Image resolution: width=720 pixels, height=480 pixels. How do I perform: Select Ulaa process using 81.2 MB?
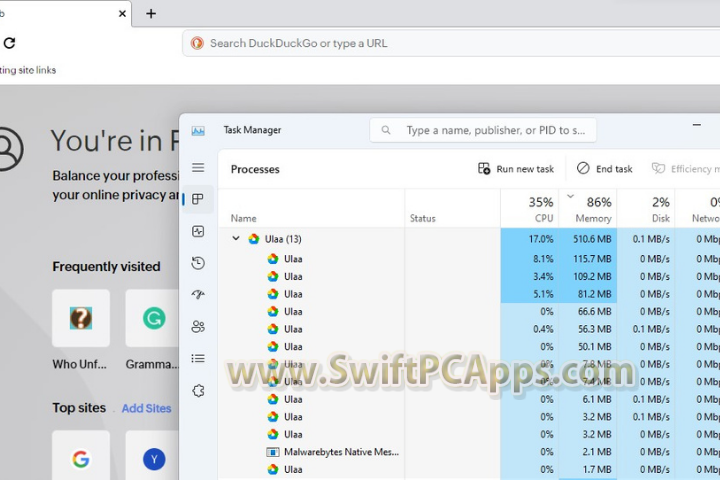469,294
